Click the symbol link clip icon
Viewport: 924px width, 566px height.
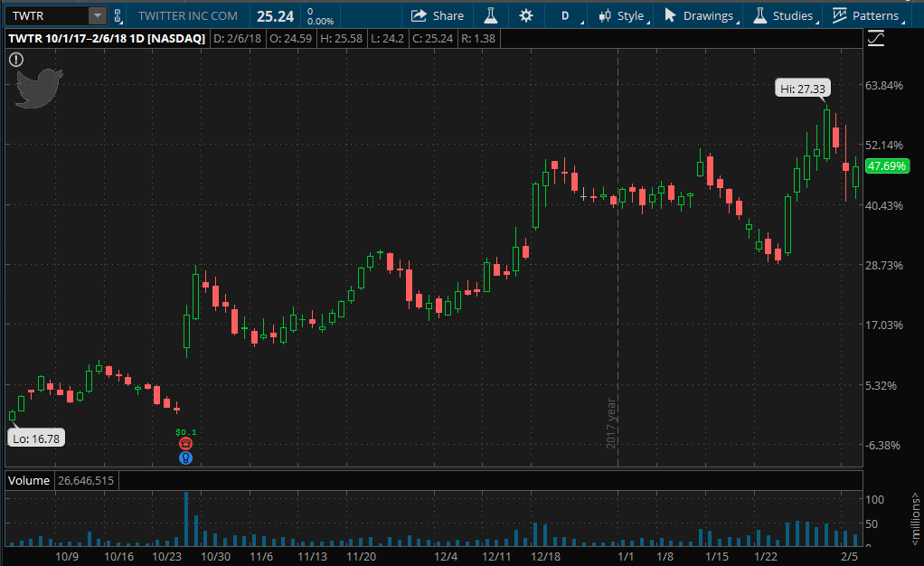pyautogui.click(x=118, y=16)
